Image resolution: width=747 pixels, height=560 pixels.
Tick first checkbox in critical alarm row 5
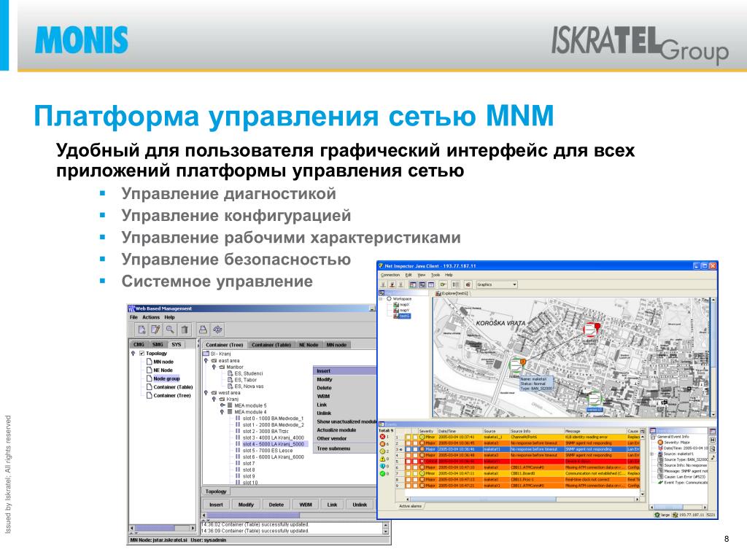point(409,462)
